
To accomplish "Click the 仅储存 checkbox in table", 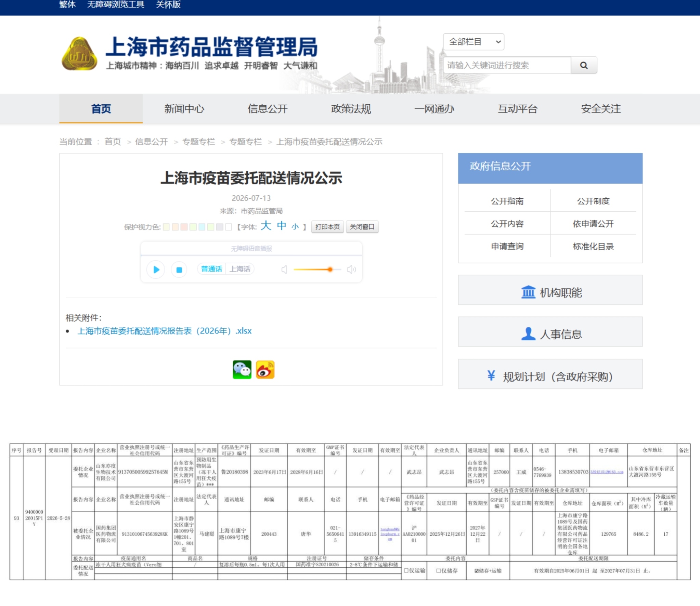I will [438, 570].
